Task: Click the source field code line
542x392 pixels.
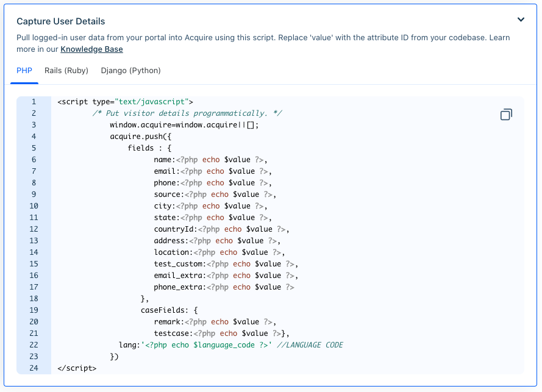Action: click(215, 194)
